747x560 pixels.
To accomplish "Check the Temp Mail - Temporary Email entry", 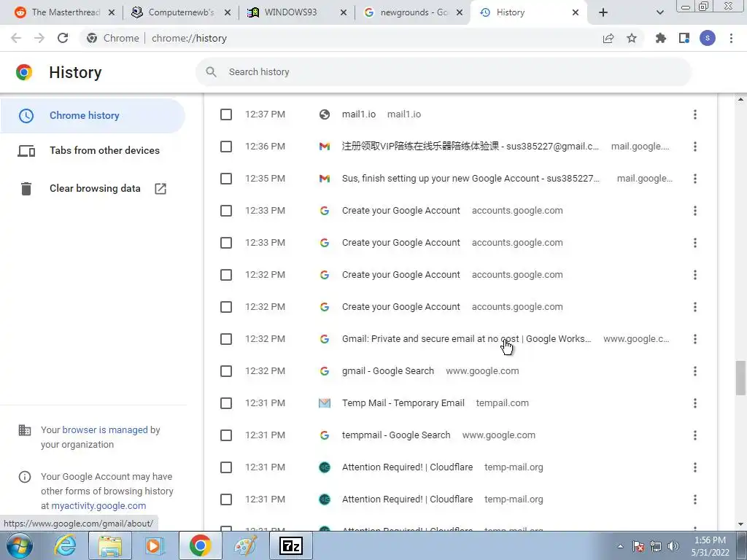I will (x=226, y=403).
